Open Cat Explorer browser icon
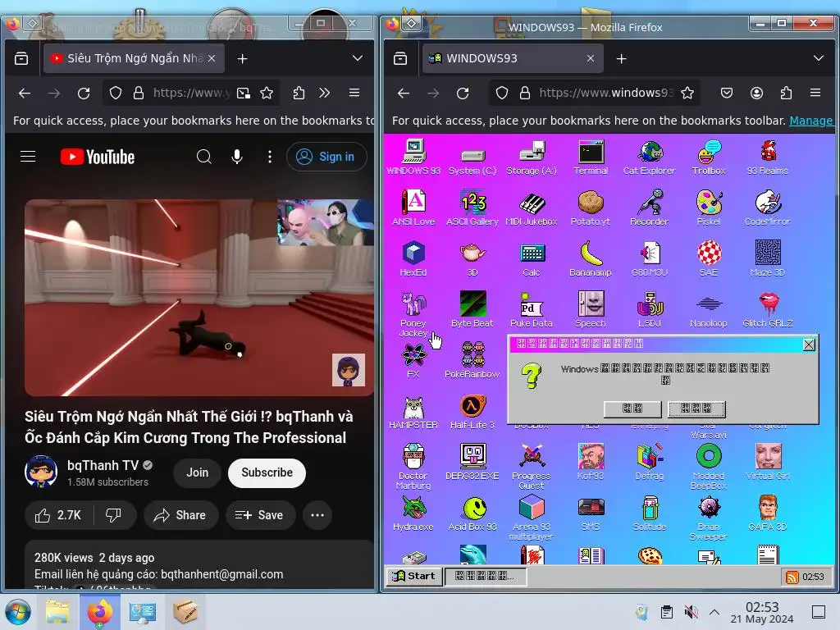Screen dimensions: 840x630 pyautogui.click(x=650, y=158)
